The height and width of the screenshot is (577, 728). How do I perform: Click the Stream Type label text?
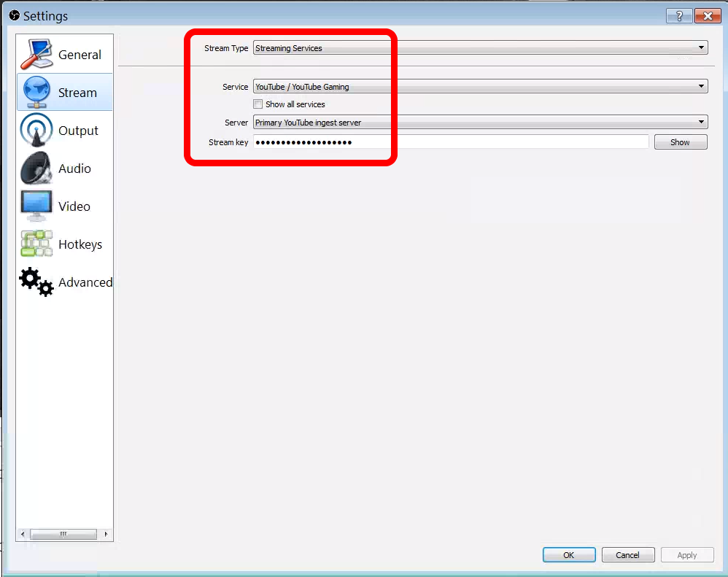coord(226,48)
